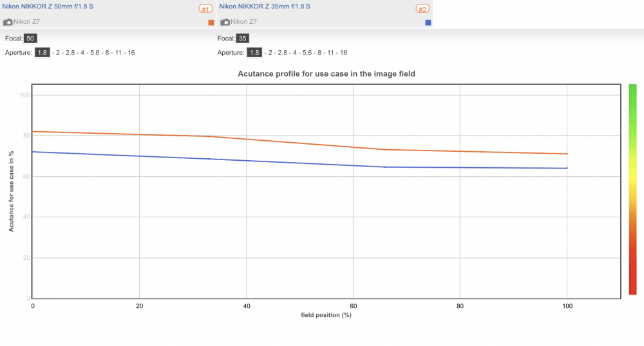
Task: Open the Nikon NIKKOR Z 35mm f/1.8 S link
Action: [265, 6]
